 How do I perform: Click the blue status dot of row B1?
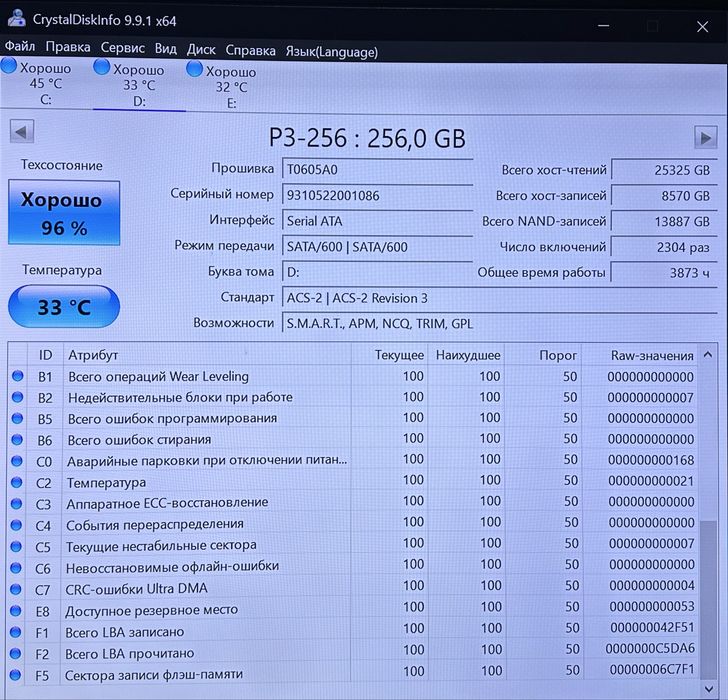(x=18, y=376)
